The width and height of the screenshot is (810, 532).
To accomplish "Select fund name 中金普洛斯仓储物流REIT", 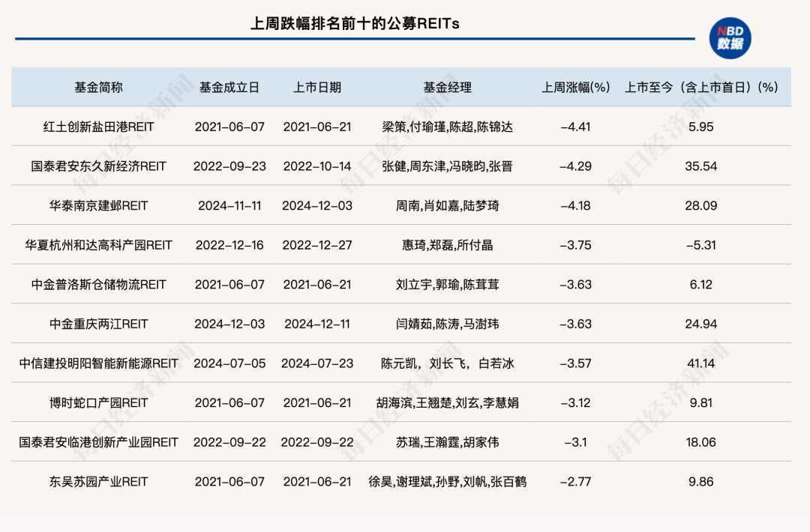I will point(98,284).
